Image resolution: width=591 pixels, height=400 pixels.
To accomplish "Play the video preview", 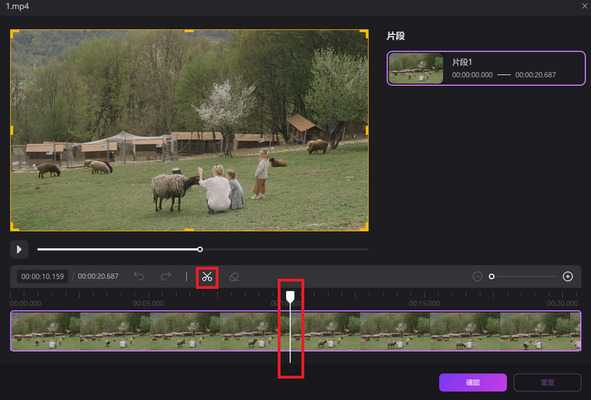I will [19, 249].
